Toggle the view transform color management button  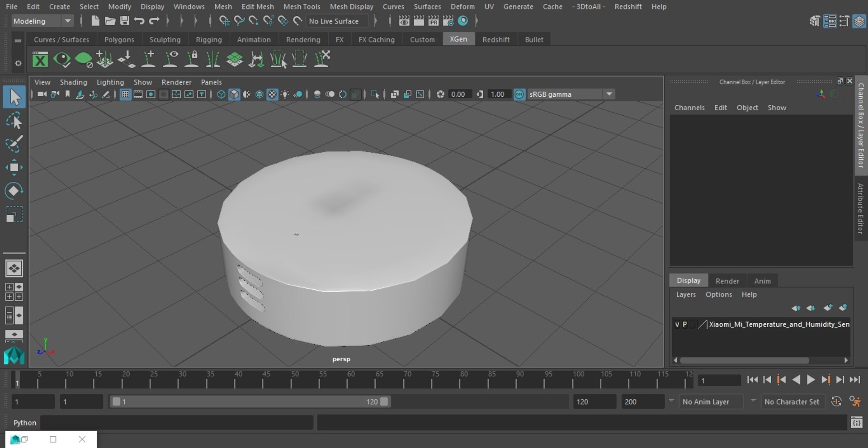click(519, 94)
